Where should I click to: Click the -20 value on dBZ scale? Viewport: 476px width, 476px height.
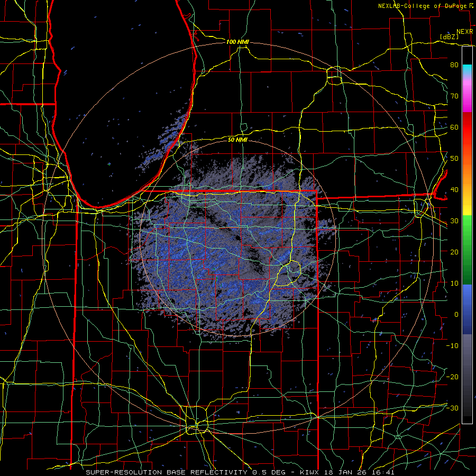point(452,377)
